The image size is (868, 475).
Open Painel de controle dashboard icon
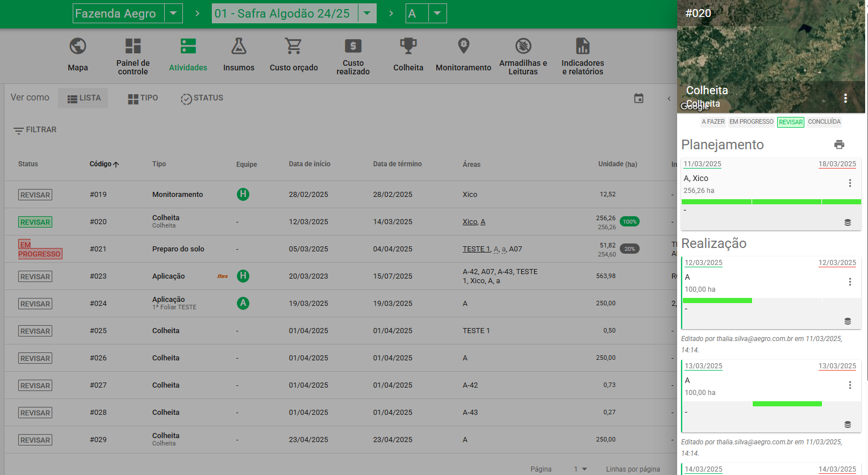click(x=133, y=46)
